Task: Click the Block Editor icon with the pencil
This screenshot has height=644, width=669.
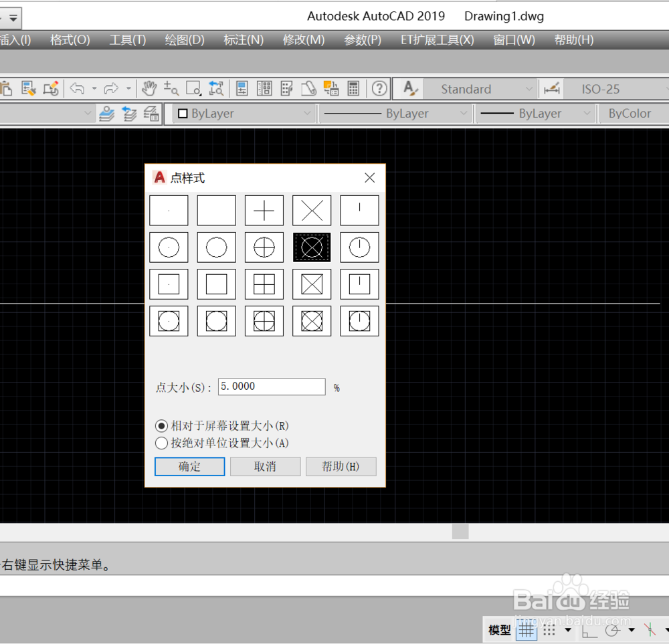Action: point(52,89)
